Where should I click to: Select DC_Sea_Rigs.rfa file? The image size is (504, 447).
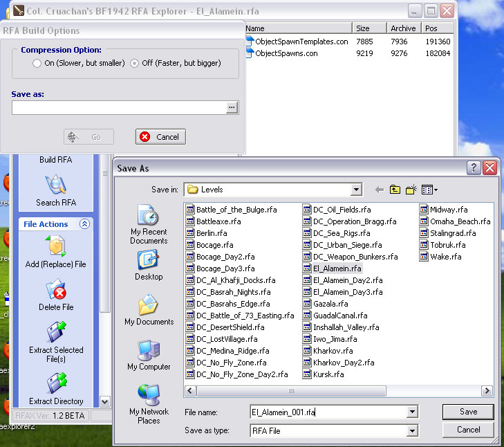337,233
